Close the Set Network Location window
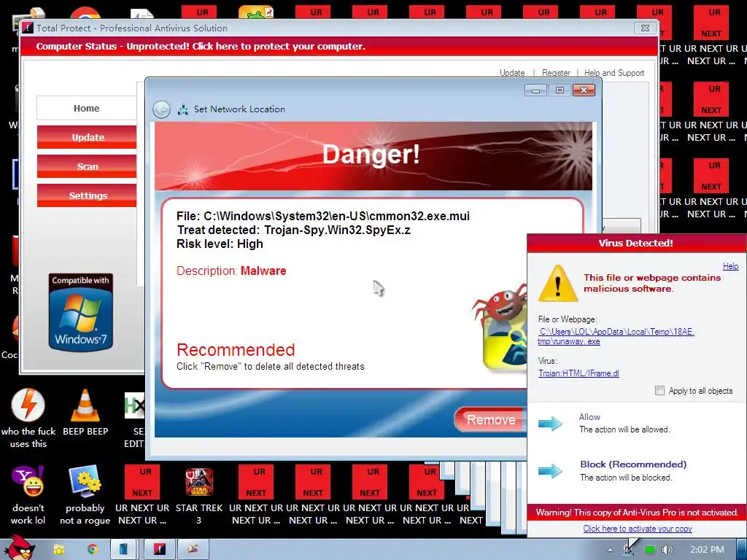The height and width of the screenshot is (560, 747). coord(584,90)
